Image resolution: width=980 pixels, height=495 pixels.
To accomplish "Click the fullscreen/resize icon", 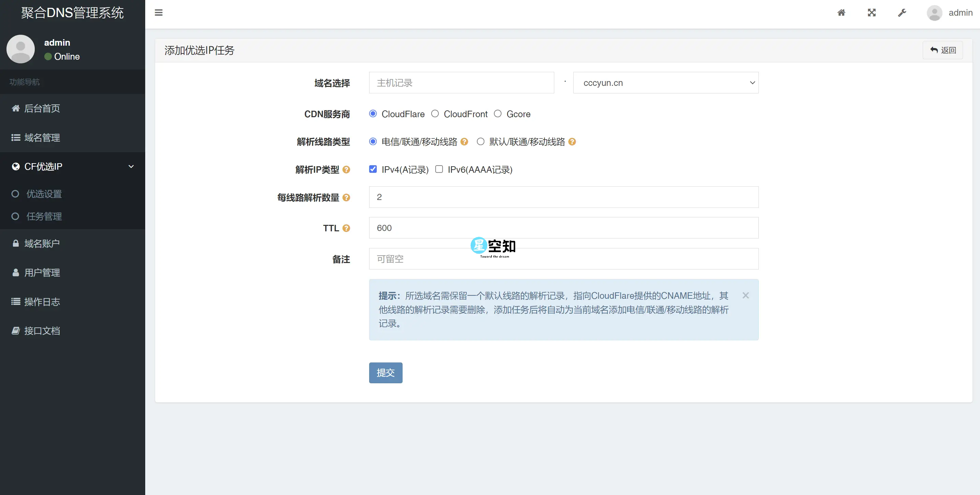I will tap(871, 13).
